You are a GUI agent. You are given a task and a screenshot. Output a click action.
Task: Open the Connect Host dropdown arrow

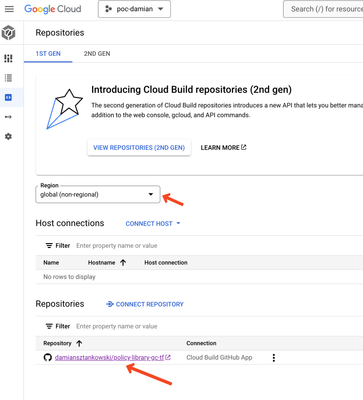click(178, 223)
